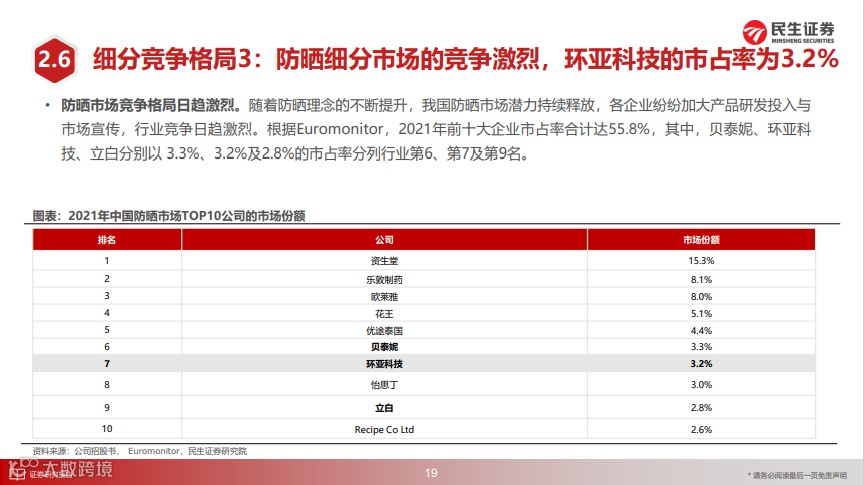
Task: Click the 市场份额 column header
Action: pyautogui.click(x=701, y=240)
